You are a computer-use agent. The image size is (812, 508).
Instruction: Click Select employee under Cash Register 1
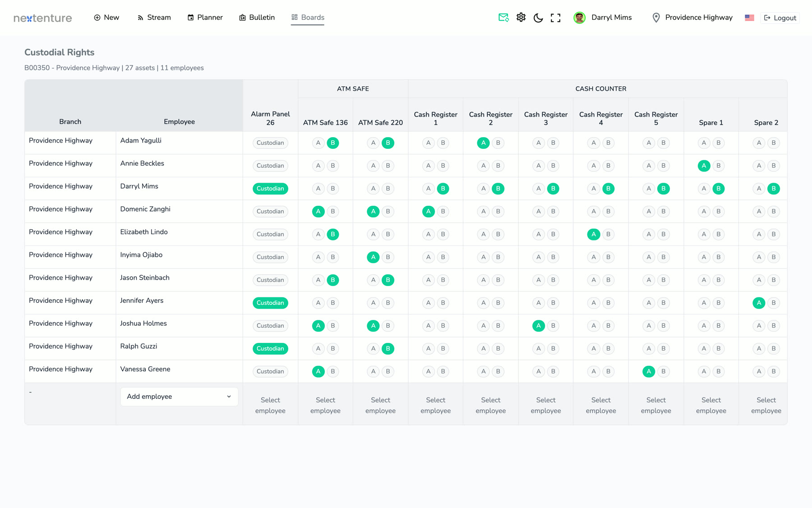(x=435, y=405)
